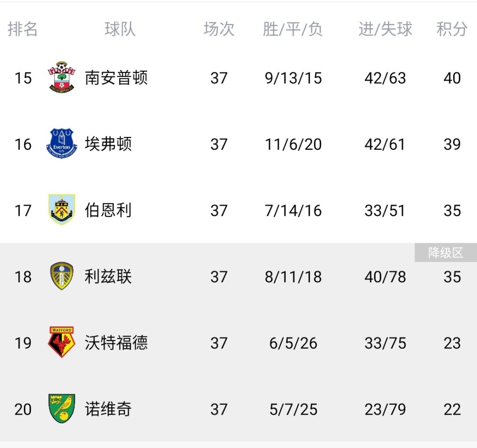Click the Burnley club crest
The image size is (477, 448).
pyautogui.click(x=62, y=210)
